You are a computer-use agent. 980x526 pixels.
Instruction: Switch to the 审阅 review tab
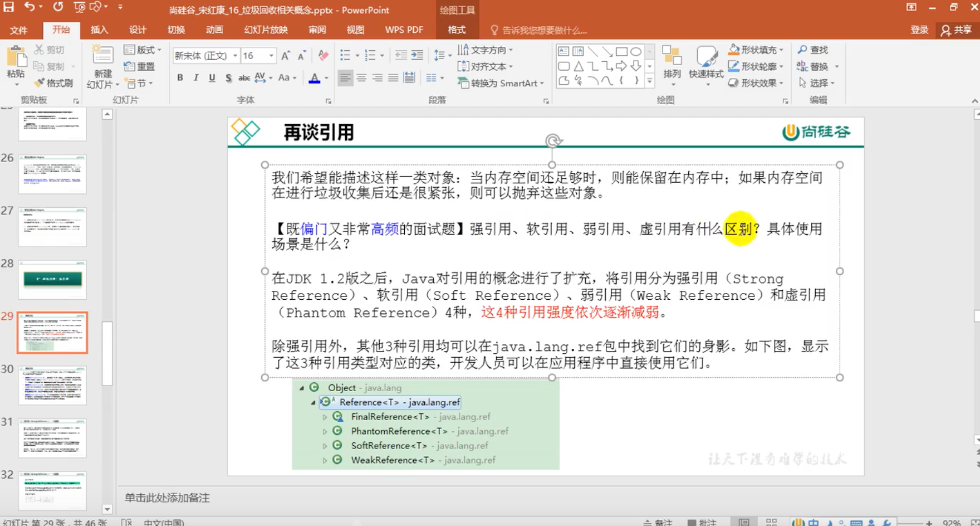[317, 30]
